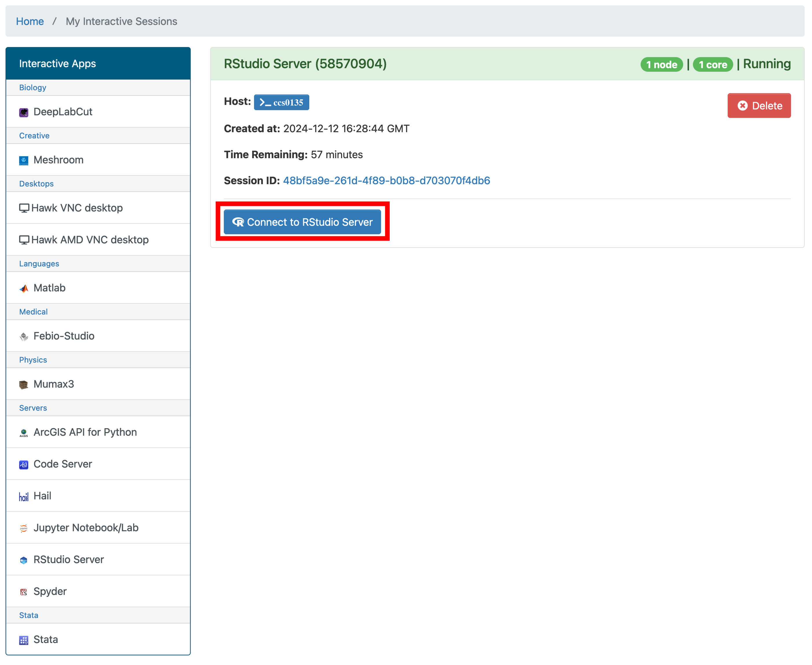Viewport: 812px width, 665px height.
Task: Click the 'Created at' timestamp text
Action: tap(316, 128)
